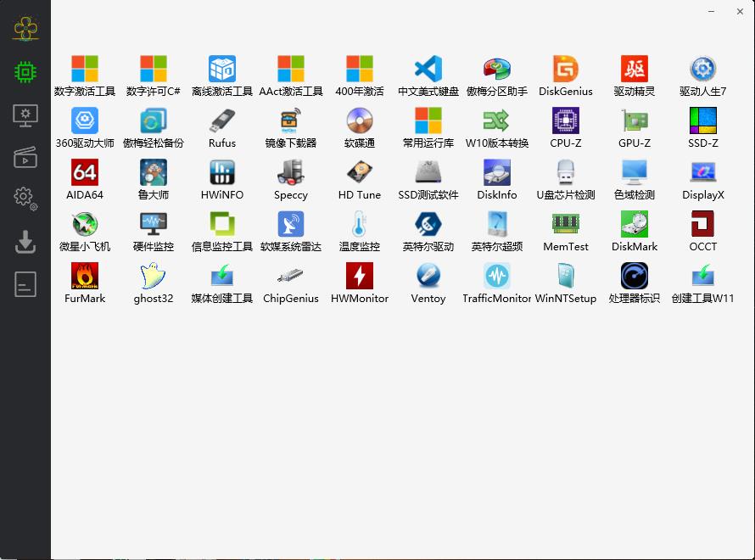The height and width of the screenshot is (560, 755).
Task: Open the DiskGenius tool icon
Action: point(566,70)
